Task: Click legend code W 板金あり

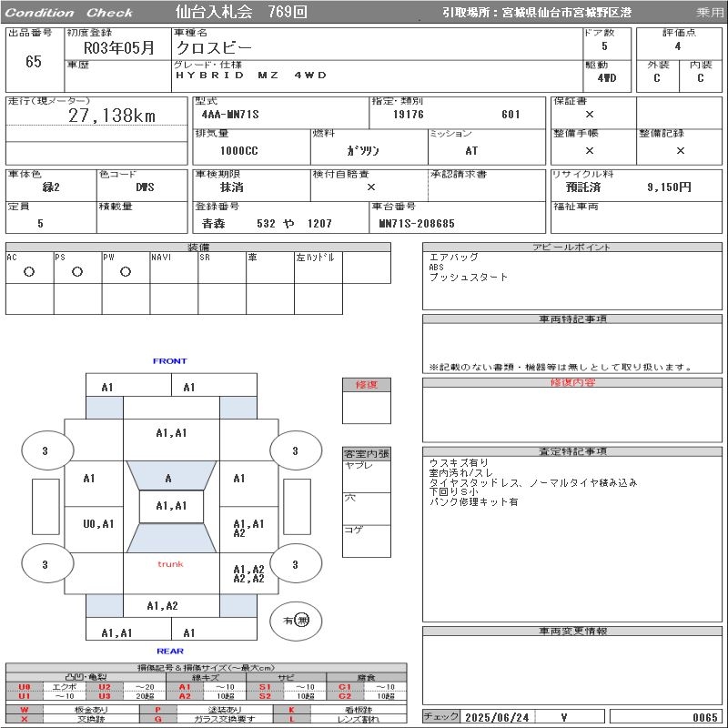Action: [x=73, y=710]
